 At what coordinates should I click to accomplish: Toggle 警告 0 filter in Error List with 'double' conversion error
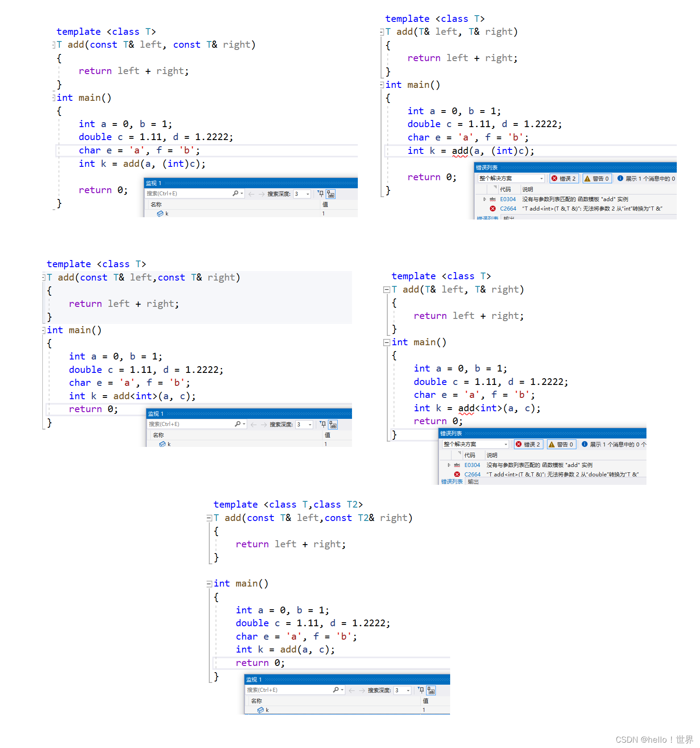tap(561, 444)
